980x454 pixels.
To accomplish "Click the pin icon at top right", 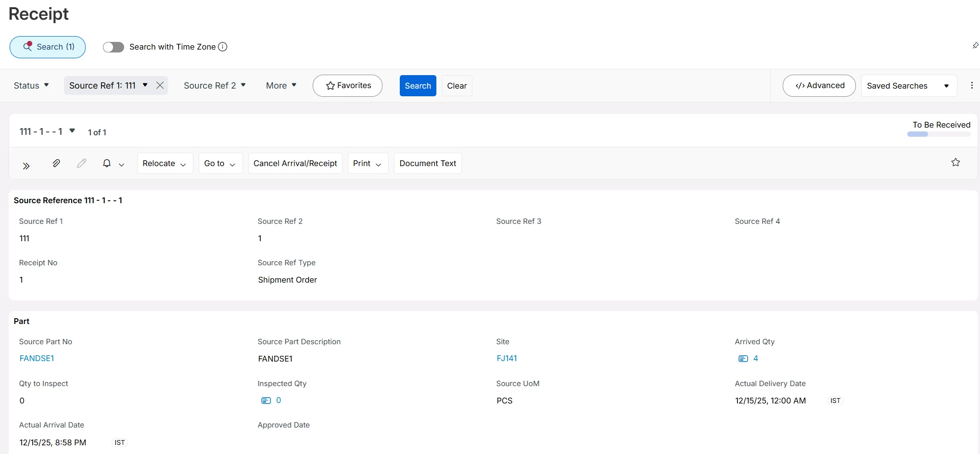I will tap(975, 45).
